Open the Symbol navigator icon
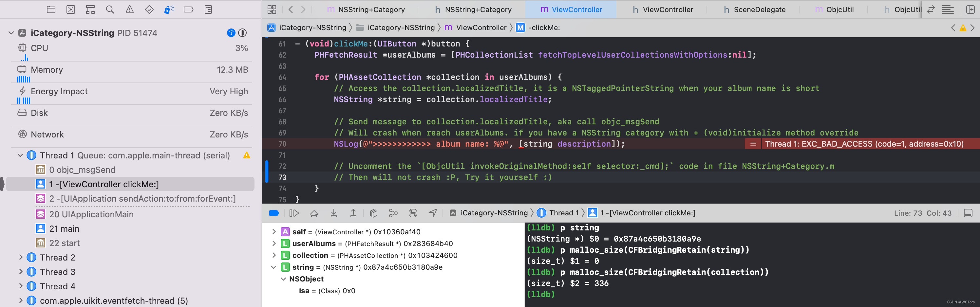This screenshot has height=307, width=980. coord(90,9)
